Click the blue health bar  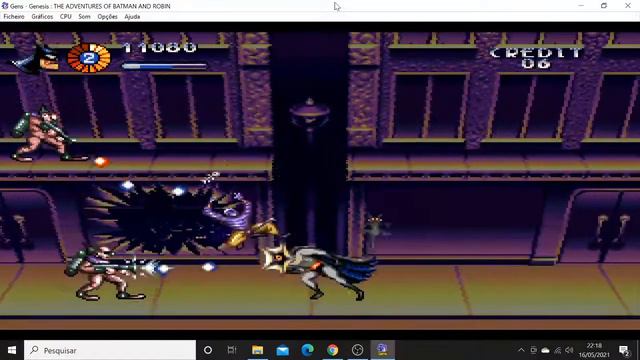[164, 66]
